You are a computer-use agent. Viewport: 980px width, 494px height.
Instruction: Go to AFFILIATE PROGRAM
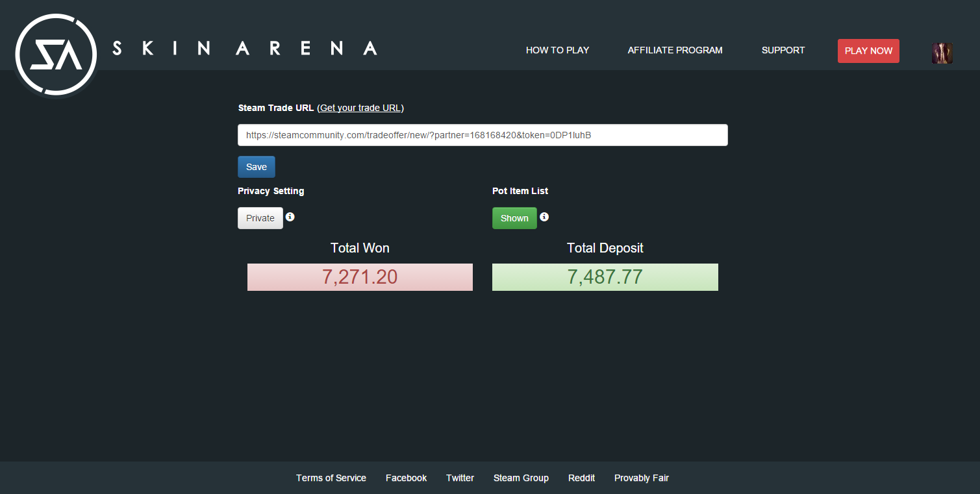pos(675,50)
